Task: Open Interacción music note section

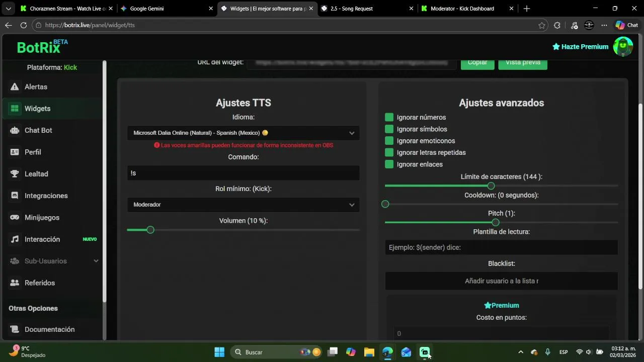Action: [42, 239]
